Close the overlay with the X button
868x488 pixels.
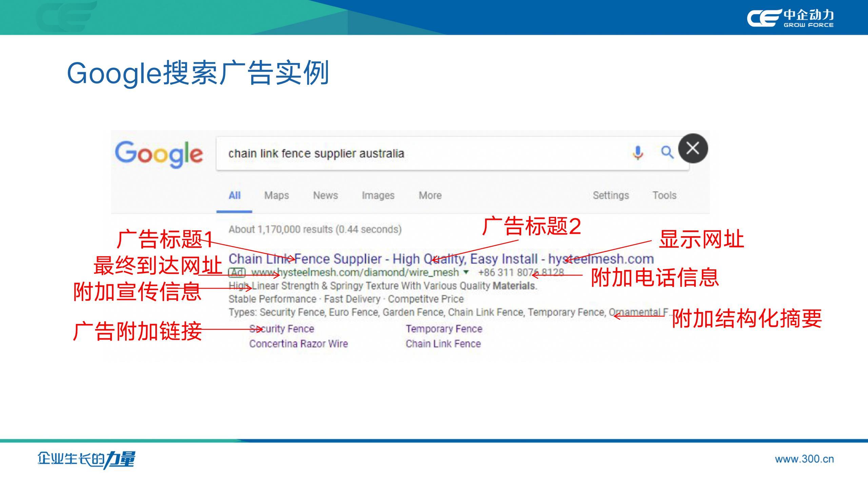point(693,148)
